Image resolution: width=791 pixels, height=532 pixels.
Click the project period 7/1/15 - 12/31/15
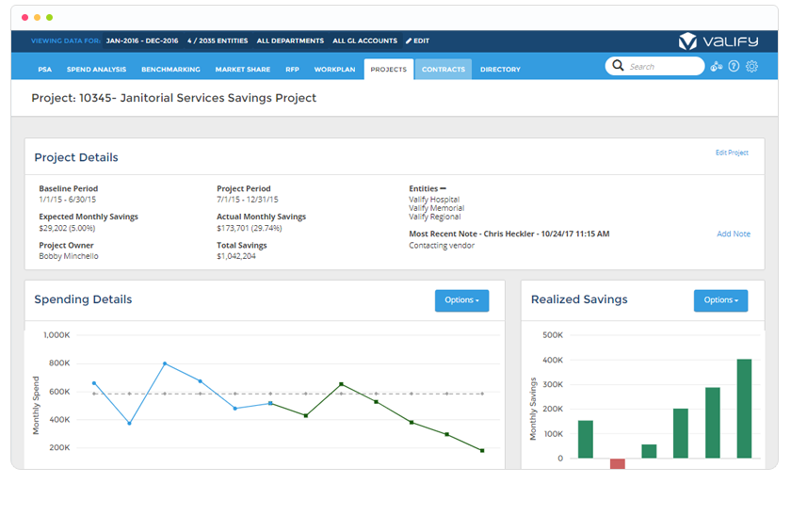(247, 200)
